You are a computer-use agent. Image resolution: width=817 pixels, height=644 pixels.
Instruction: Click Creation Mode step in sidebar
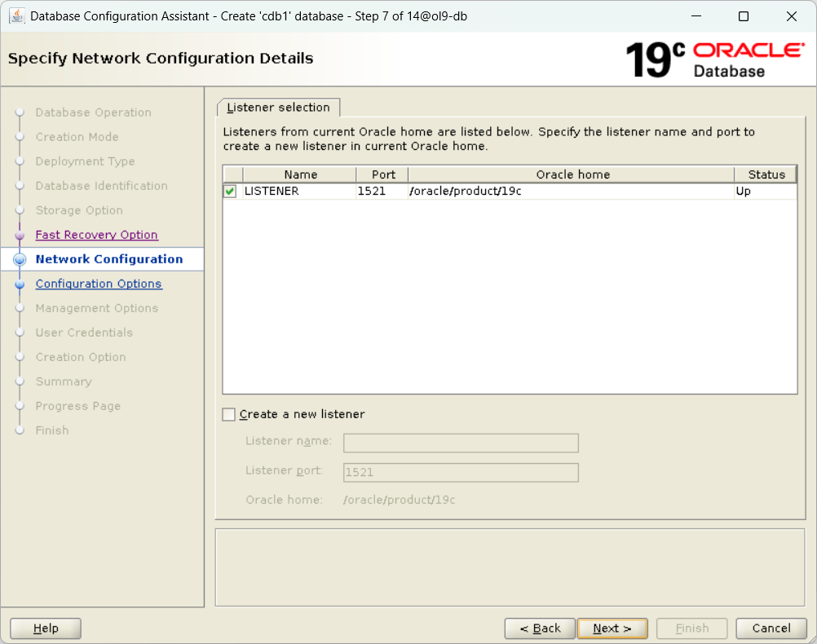[x=77, y=137]
